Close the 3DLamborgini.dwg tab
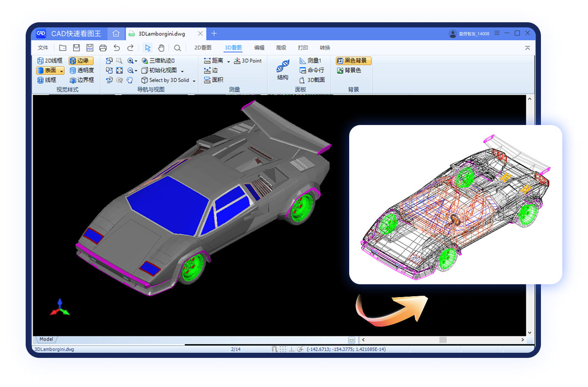This screenshot has height=387, width=588. pos(200,33)
